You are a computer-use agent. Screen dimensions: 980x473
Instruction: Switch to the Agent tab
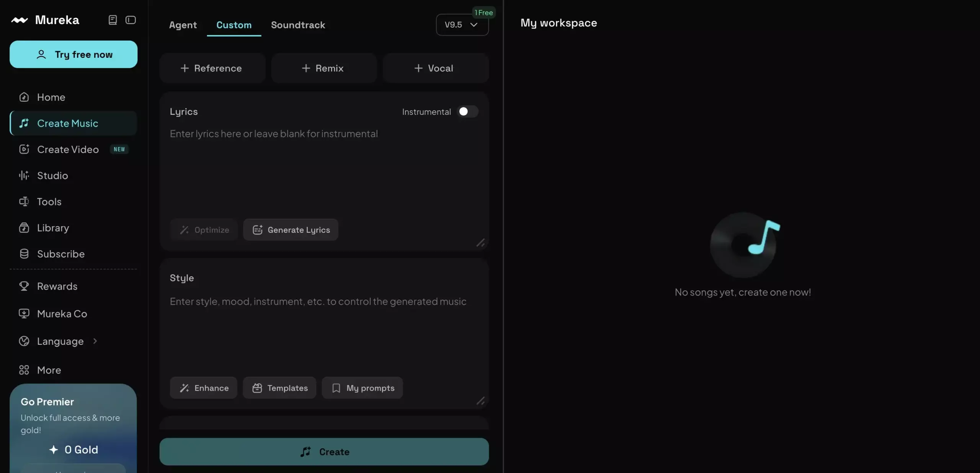183,25
